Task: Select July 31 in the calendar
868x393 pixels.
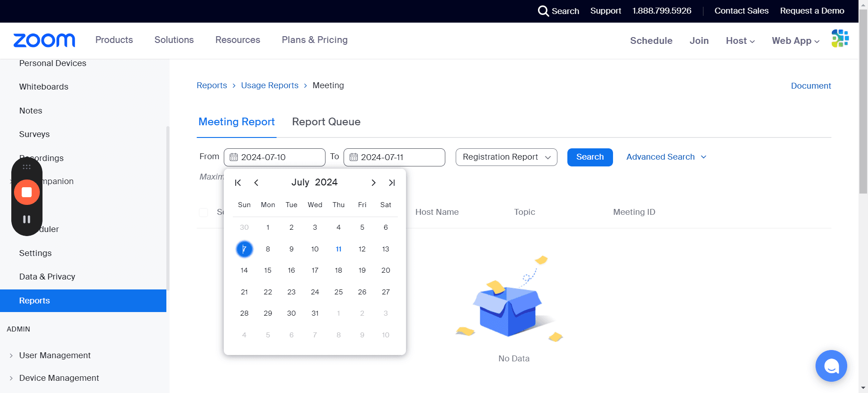Action: pos(315,313)
